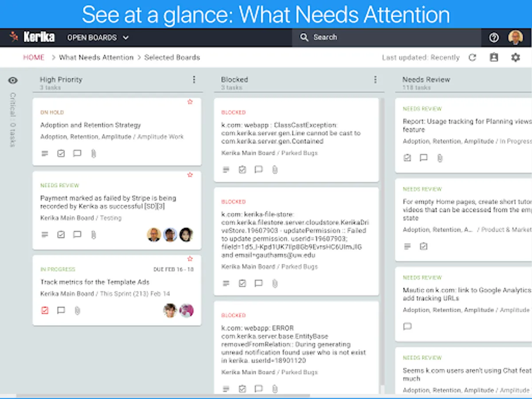The width and height of the screenshot is (532, 399).
Task: Click DUE FEB 16 - 18 label
Action: click(173, 269)
